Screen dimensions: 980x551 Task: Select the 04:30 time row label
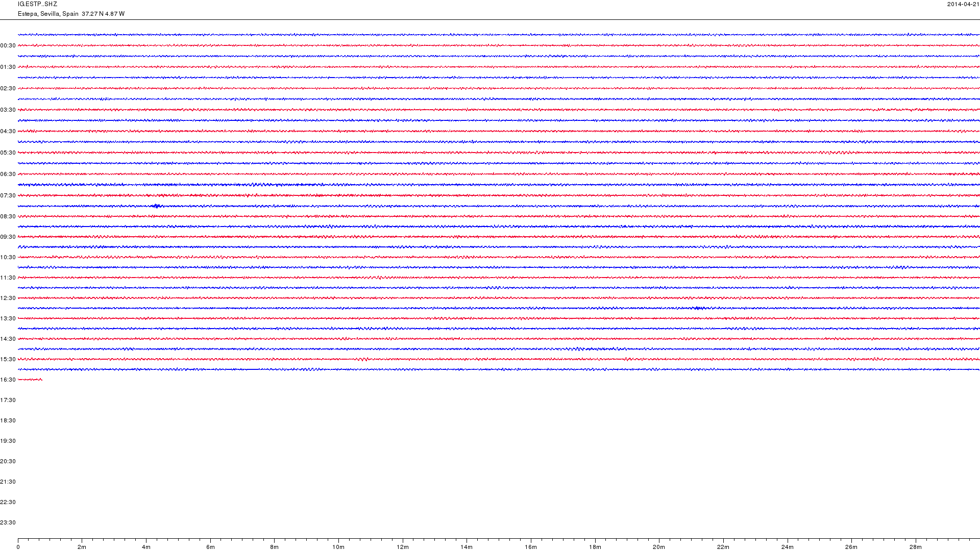(8, 131)
